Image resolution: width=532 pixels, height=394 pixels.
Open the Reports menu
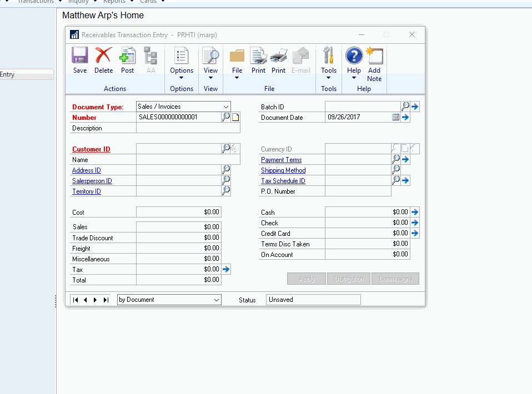point(114,2)
